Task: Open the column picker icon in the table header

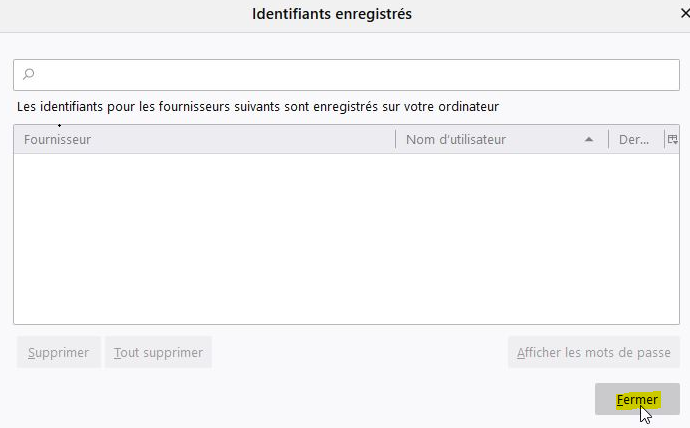Action: click(672, 139)
